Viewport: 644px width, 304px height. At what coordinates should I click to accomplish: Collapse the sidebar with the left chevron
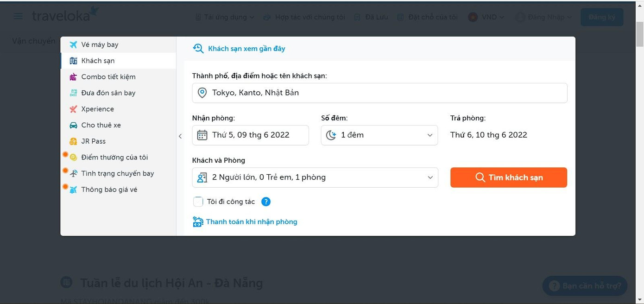[x=180, y=136]
